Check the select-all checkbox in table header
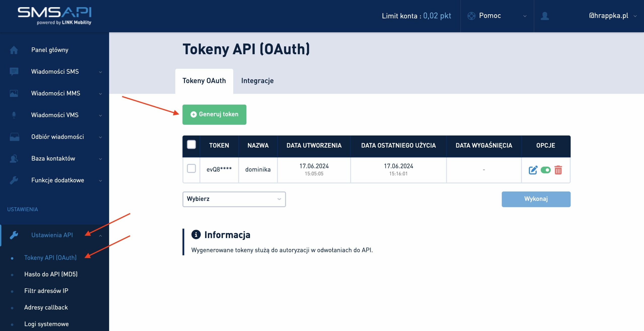This screenshot has height=331, width=644. point(191,145)
